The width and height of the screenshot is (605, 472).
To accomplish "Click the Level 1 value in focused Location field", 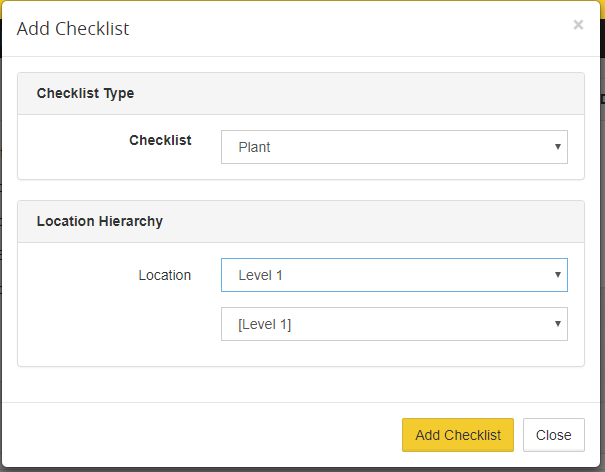I will 261,275.
